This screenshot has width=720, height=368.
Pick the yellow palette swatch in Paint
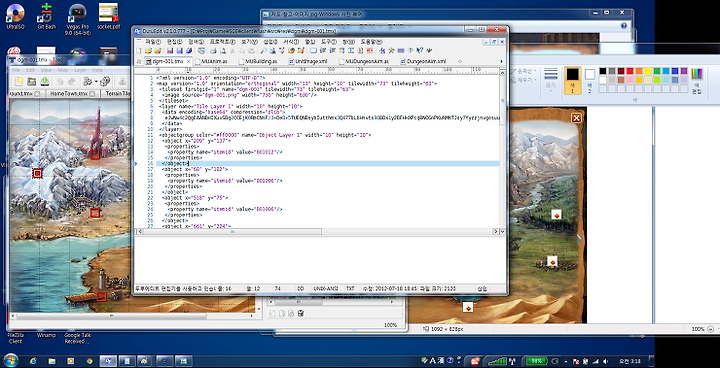coord(648,71)
